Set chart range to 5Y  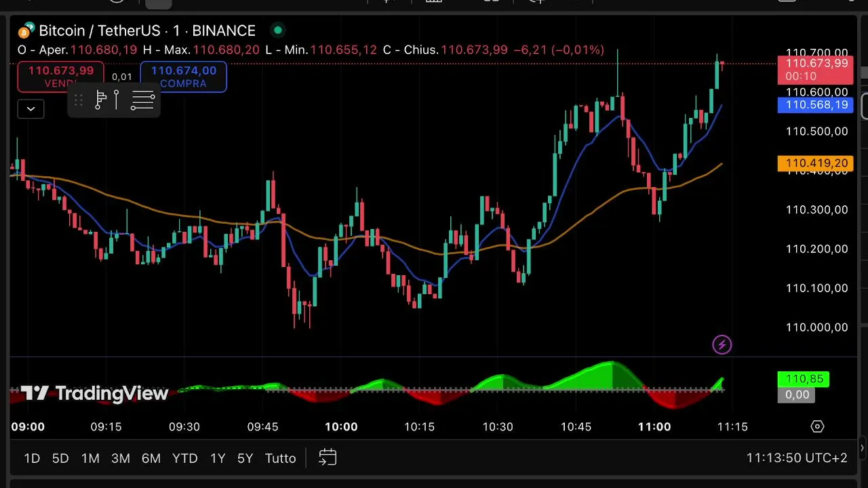click(x=245, y=458)
